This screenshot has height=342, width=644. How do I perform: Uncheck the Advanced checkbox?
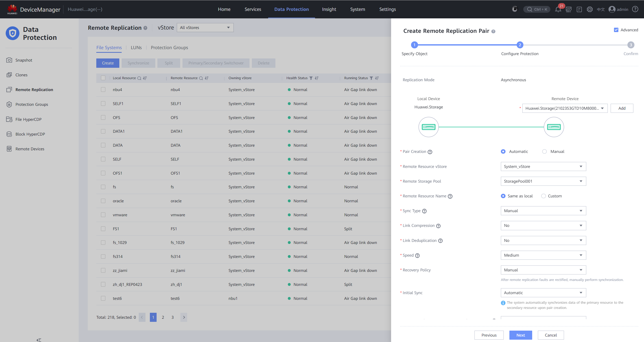616,30
